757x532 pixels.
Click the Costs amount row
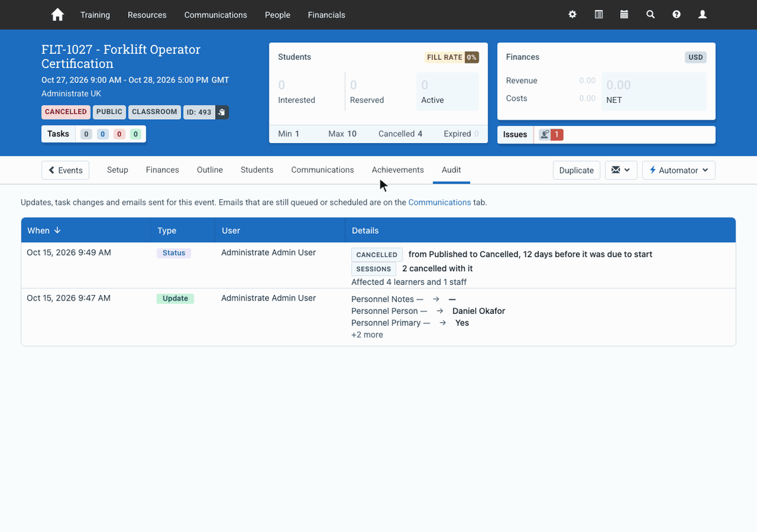click(551, 98)
